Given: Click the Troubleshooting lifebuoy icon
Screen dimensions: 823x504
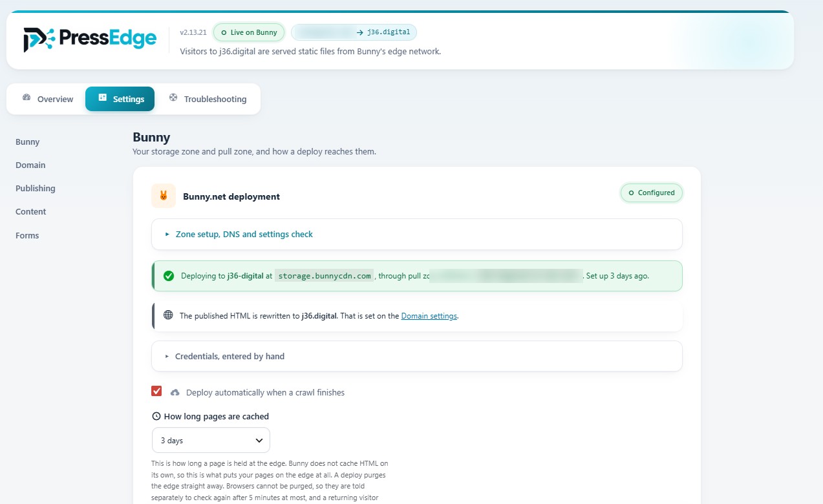Looking at the screenshot, I should [173, 98].
